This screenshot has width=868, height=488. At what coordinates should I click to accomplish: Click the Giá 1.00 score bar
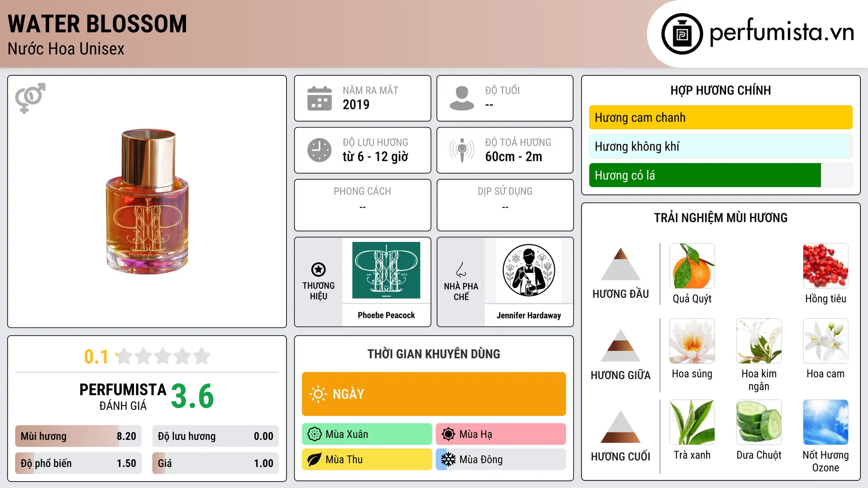click(x=215, y=463)
